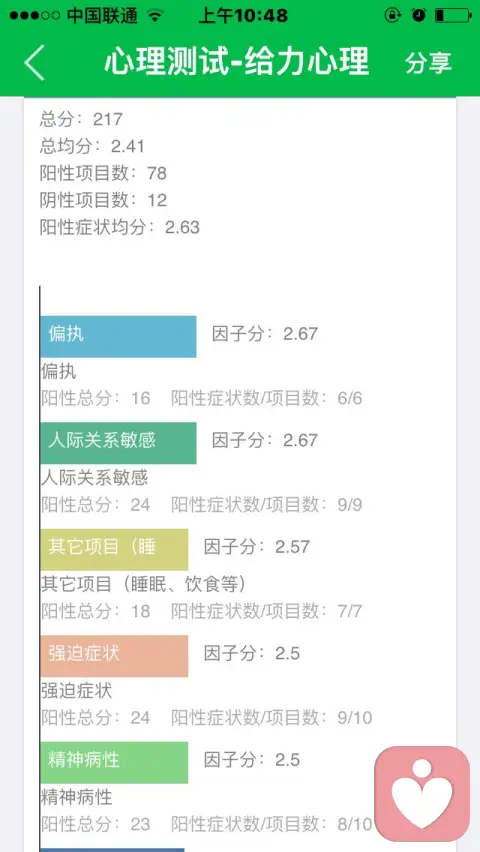
Task: Tap the back arrow in header
Action: (x=34, y=62)
